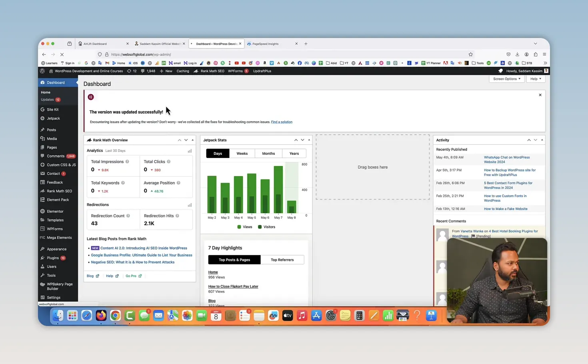Click the Find a solution link
588x364 pixels.
pyautogui.click(x=282, y=122)
